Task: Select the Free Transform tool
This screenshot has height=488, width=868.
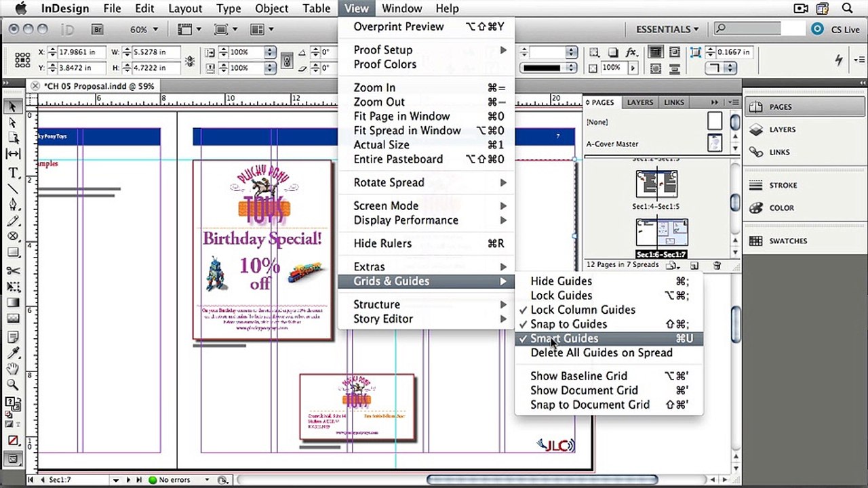Action: click(x=13, y=287)
